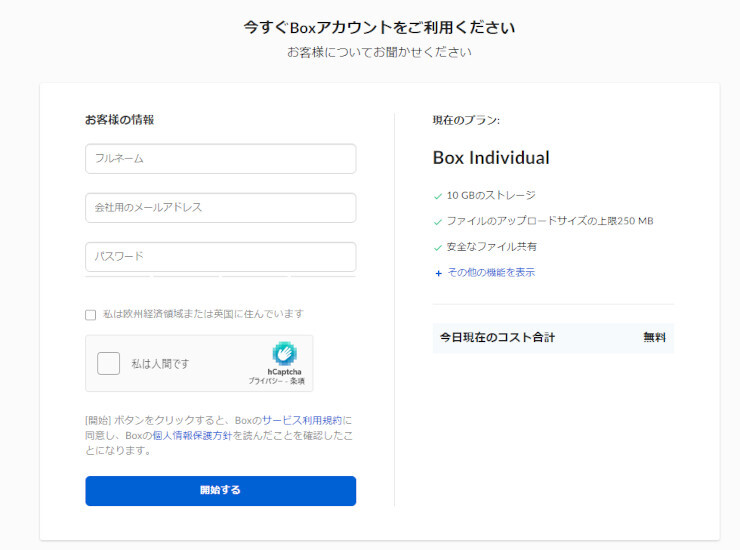Click the Box Individual plan title
The image size is (740, 550).
pos(491,158)
